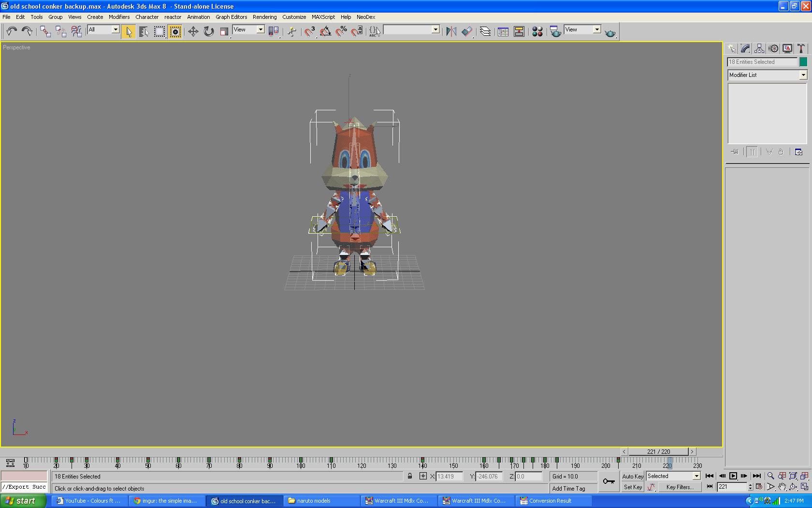The height and width of the screenshot is (508, 812).
Task: Toggle Window/Crossing selection mode
Action: [x=175, y=31]
